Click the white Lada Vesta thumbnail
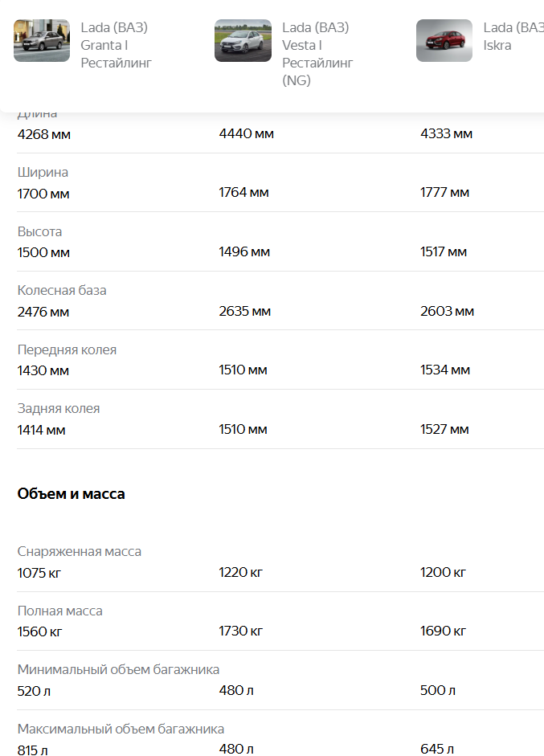 (243, 41)
